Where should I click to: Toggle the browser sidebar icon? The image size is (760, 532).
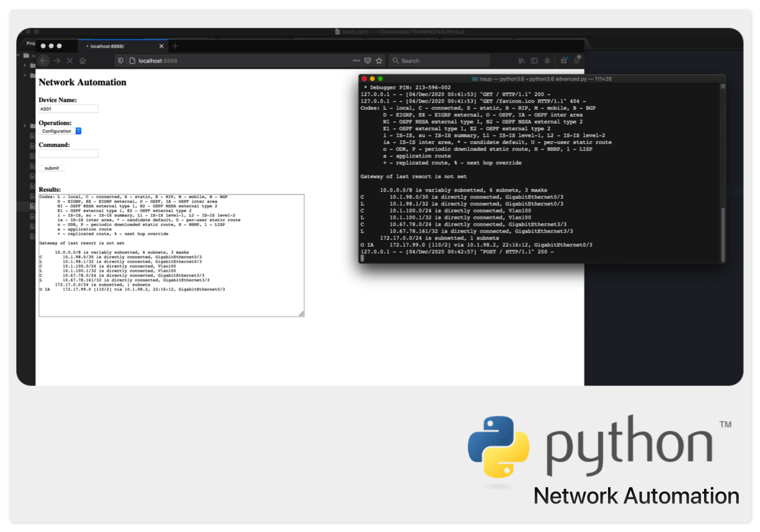click(534, 61)
